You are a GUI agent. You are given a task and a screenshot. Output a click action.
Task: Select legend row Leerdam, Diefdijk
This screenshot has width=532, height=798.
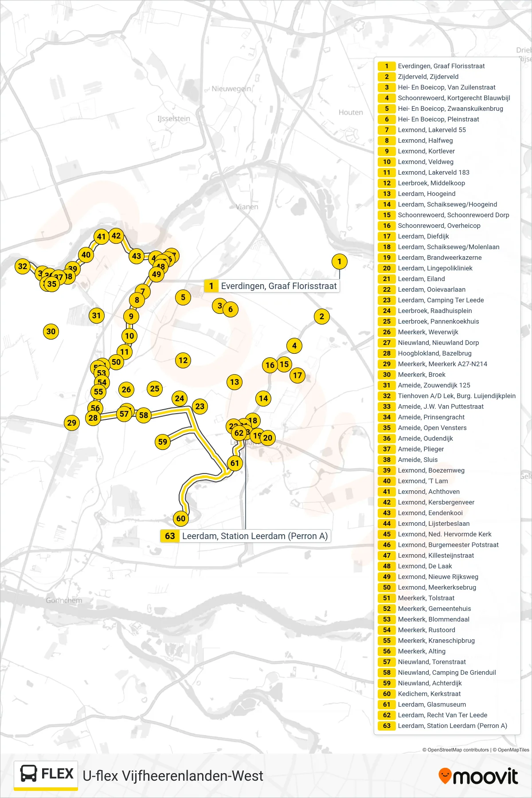tap(447, 236)
